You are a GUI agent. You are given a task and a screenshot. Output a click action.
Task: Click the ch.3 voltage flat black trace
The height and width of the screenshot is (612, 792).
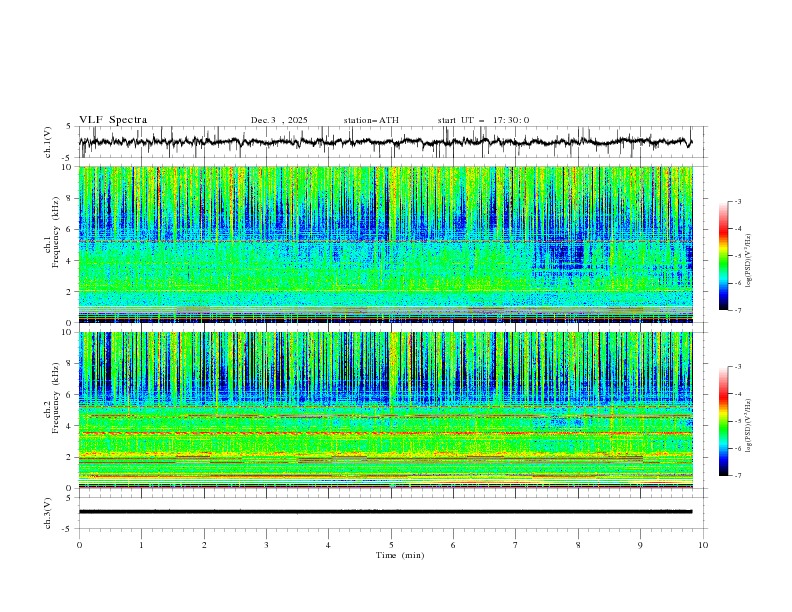tap(385, 512)
